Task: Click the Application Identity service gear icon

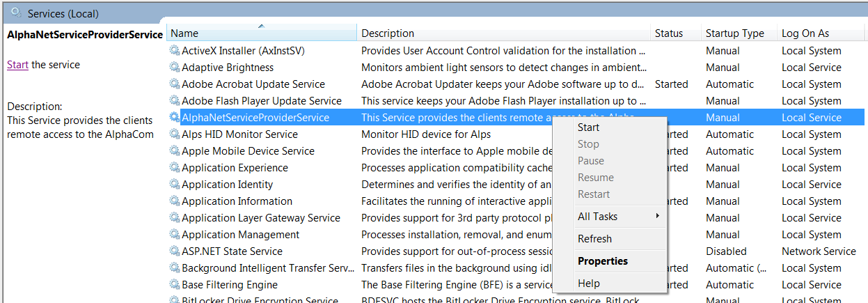Action: pyautogui.click(x=175, y=185)
